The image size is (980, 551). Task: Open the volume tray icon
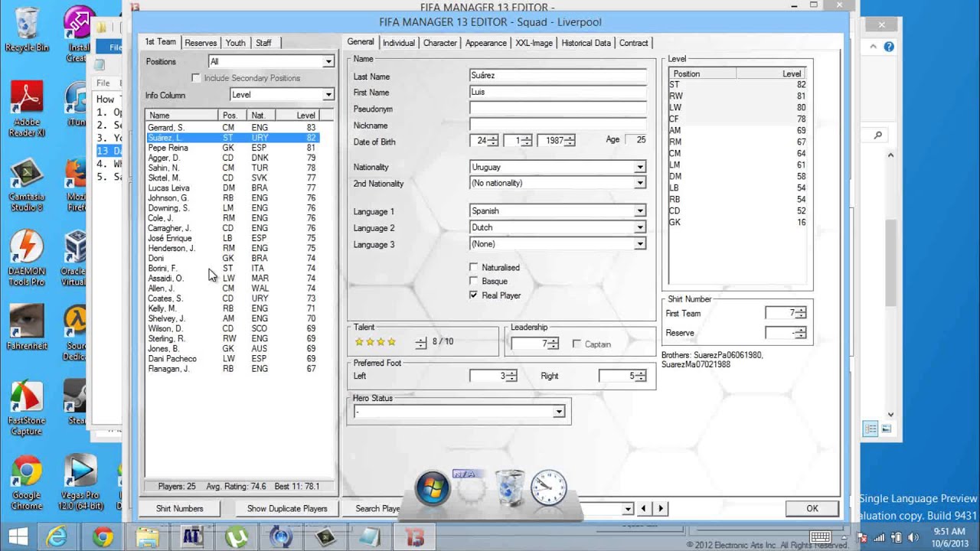[913, 537]
